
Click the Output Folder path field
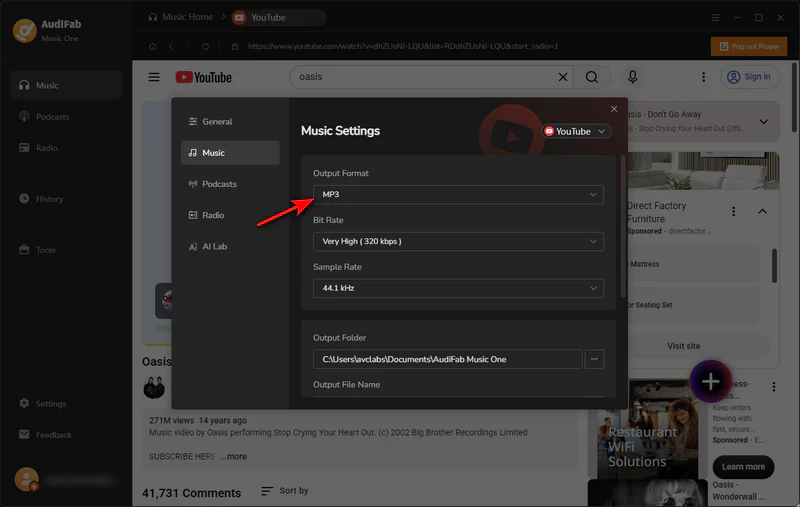pos(447,359)
